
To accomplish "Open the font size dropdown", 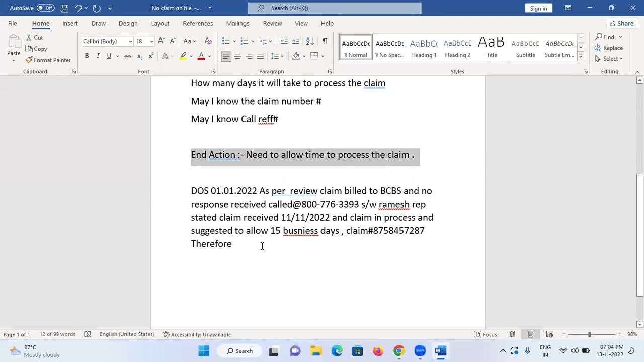I will click(x=151, y=42).
